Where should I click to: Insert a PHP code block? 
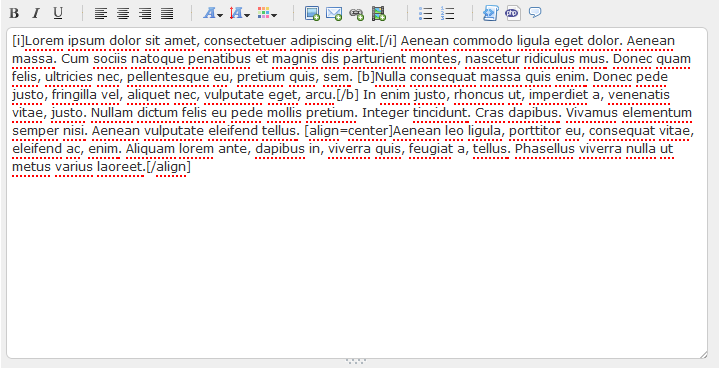(x=513, y=13)
